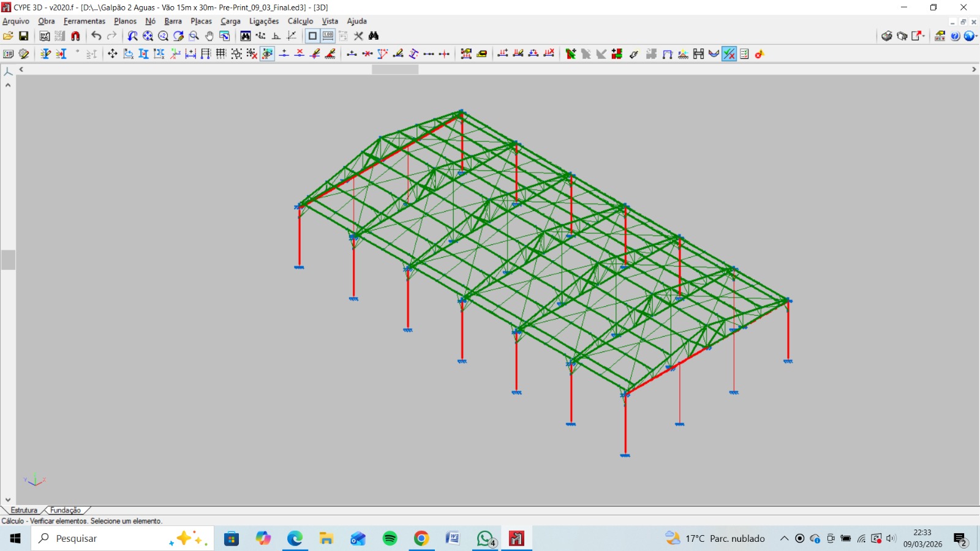Image resolution: width=980 pixels, height=551 pixels.
Task: Open the Cálculo menu
Action: pos(300,21)
